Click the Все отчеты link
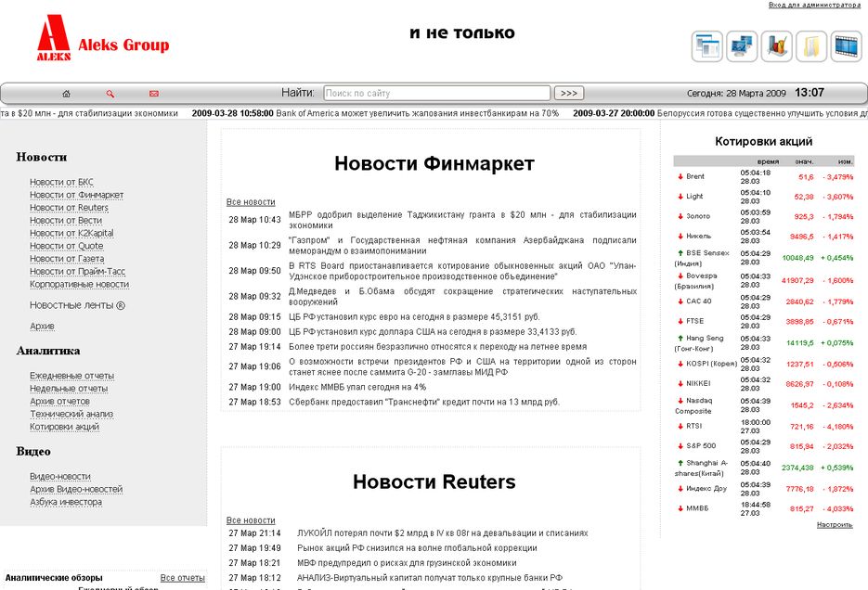868x590 pixels. click(x=183, y=578)
